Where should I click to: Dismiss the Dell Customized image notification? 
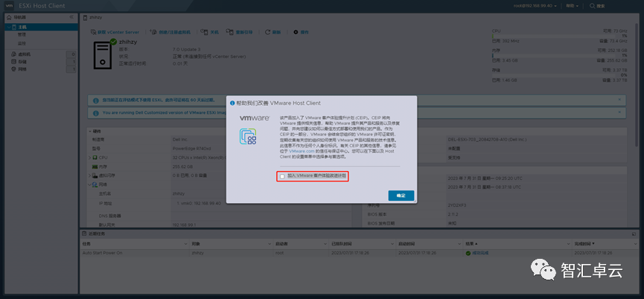point(619,112)
